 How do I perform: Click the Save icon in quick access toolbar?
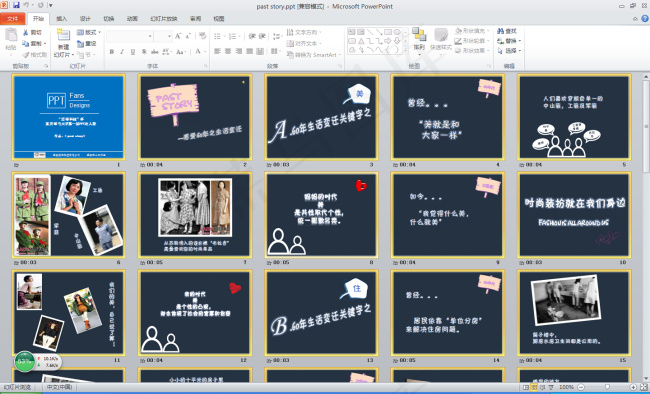16,5
